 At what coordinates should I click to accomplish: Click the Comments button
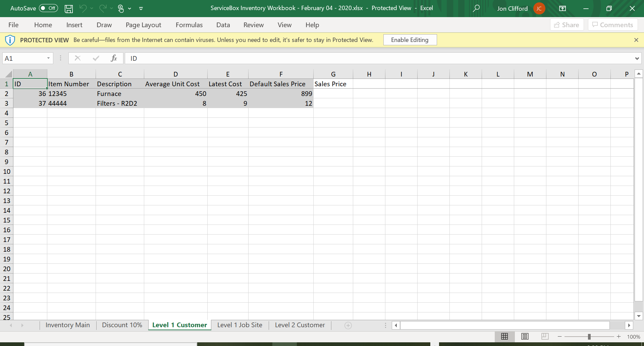click(x=613, y=25)
